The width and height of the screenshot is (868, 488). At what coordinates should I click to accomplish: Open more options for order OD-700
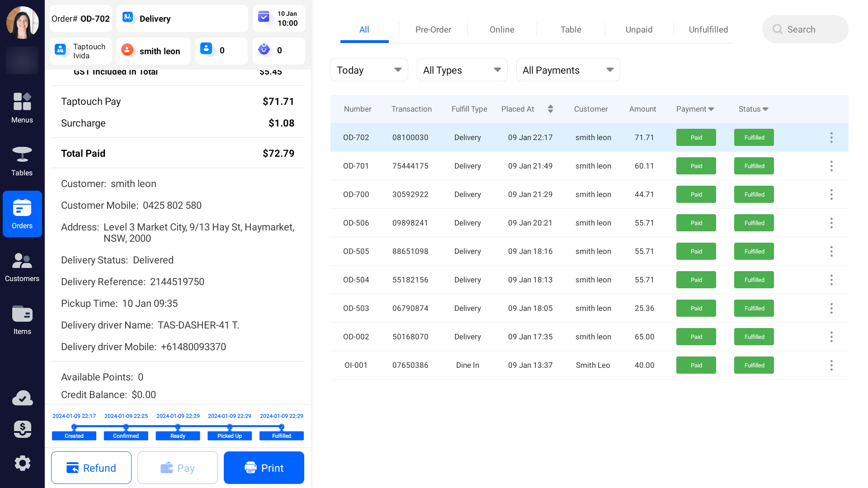pos(831,194)
